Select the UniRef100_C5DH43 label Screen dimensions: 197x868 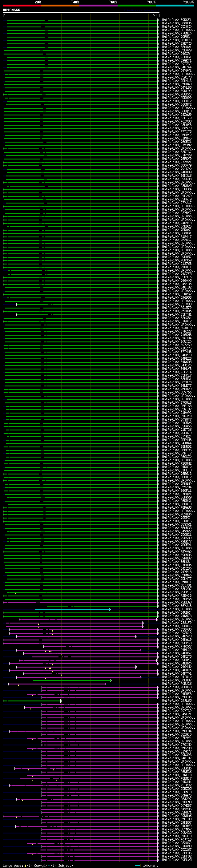176,84
